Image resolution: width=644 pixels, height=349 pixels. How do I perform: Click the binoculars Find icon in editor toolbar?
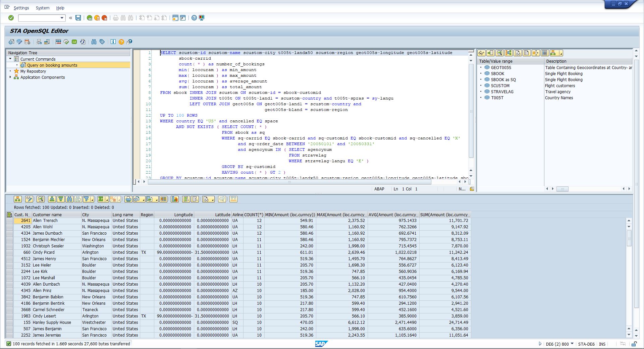(x=94, y=42)
